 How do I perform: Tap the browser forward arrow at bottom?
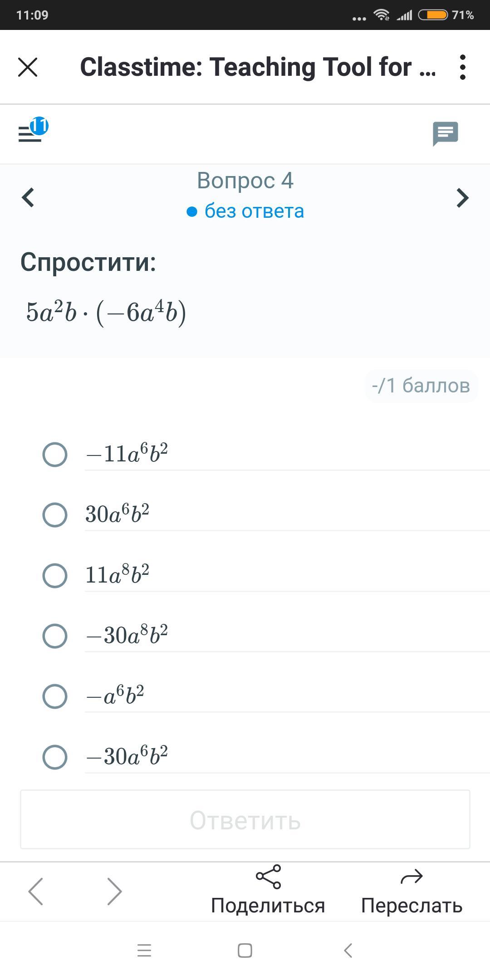[x=114, y=891]
